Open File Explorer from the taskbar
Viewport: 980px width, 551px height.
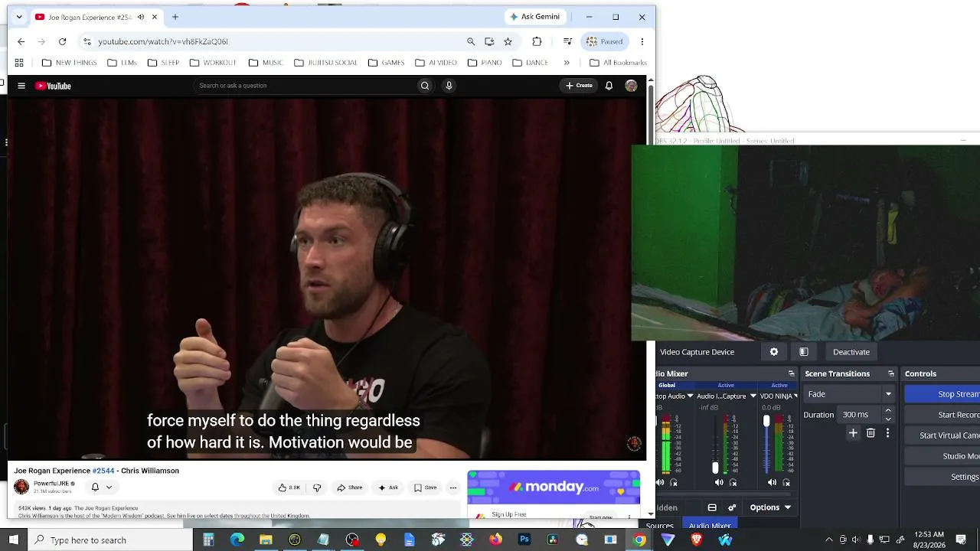point(266,540)
